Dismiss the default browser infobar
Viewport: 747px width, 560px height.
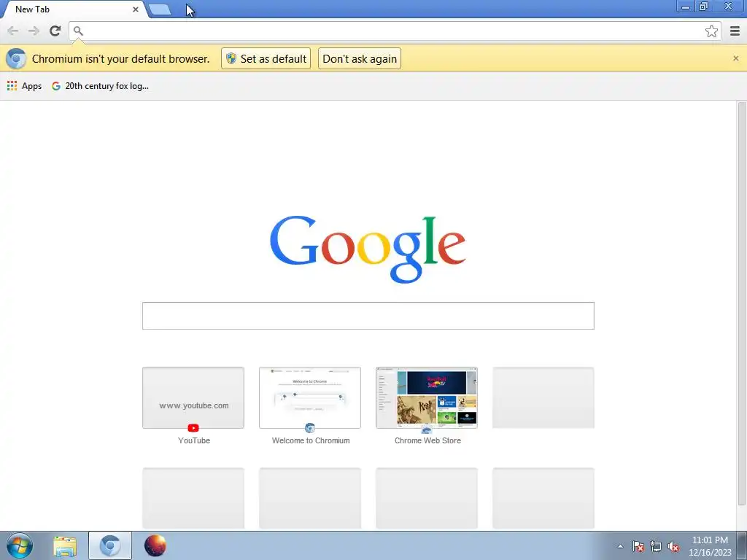coord(735,58)
